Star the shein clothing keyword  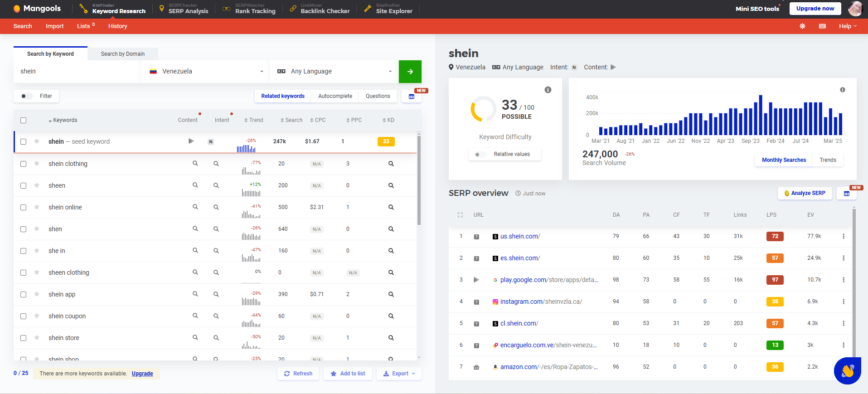click(37, 163)
